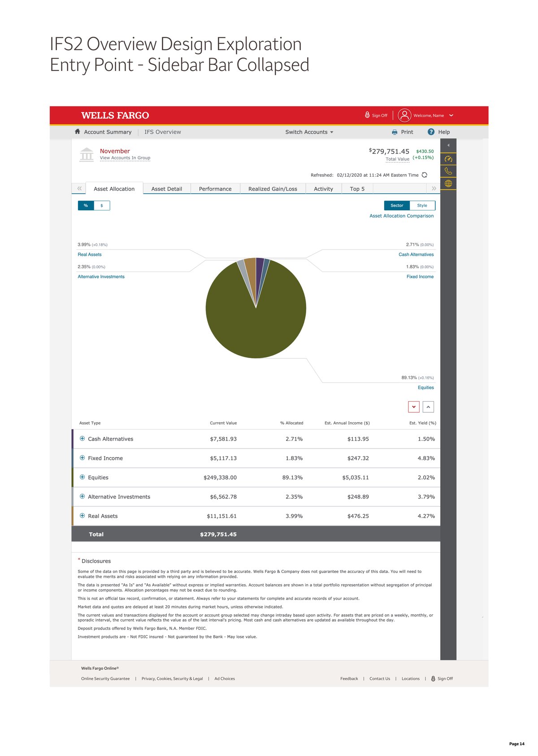Viewport: 538px width, 756px height.
Task: Sort by Est. Yield (%) column header
Action: pyautogui.click(x=423, y=423)
